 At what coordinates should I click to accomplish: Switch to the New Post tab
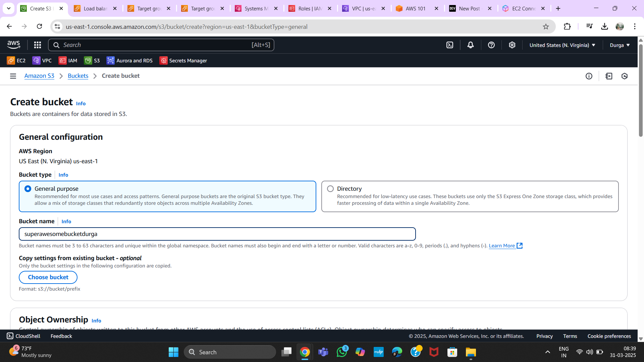coord(471,8)
